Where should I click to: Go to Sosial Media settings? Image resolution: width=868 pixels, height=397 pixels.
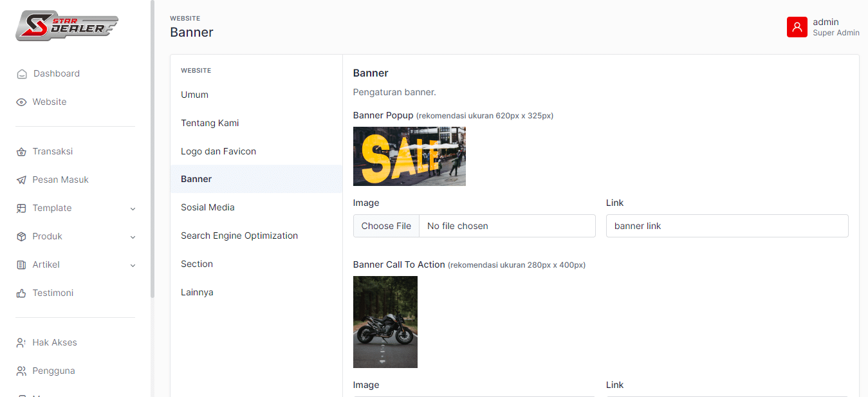coord(207,207)
